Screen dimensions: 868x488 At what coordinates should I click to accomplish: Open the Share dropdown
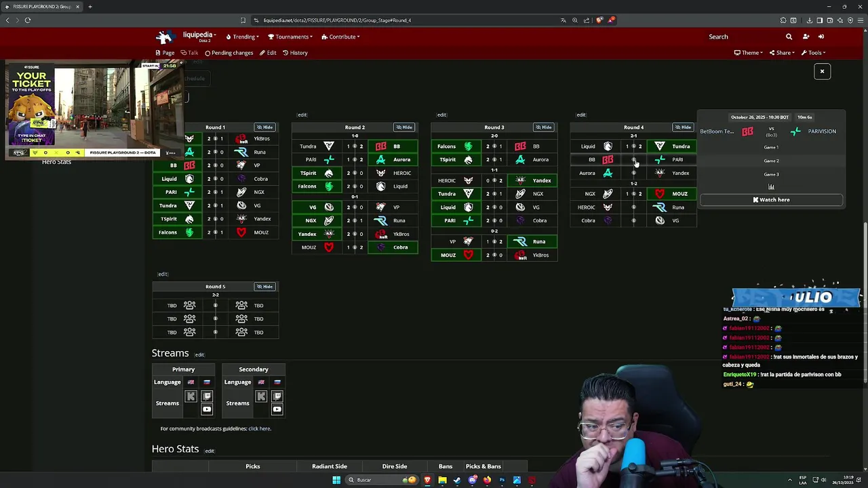pos(782,53)
